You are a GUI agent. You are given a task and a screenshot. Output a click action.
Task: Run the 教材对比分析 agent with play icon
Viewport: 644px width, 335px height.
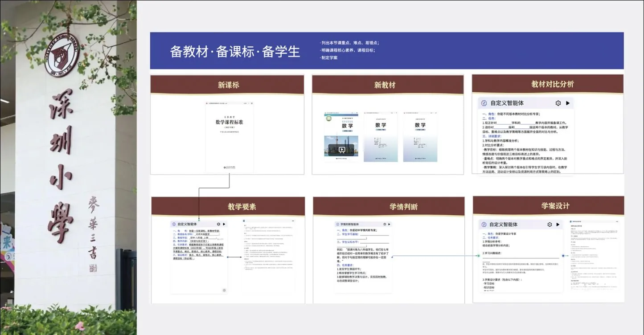pos(568,103)
